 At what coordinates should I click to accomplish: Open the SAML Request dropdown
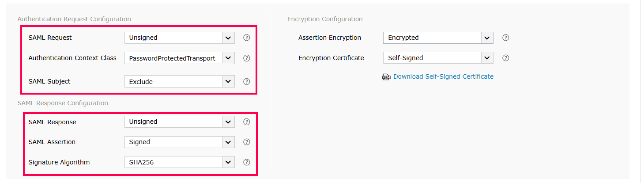179,38
